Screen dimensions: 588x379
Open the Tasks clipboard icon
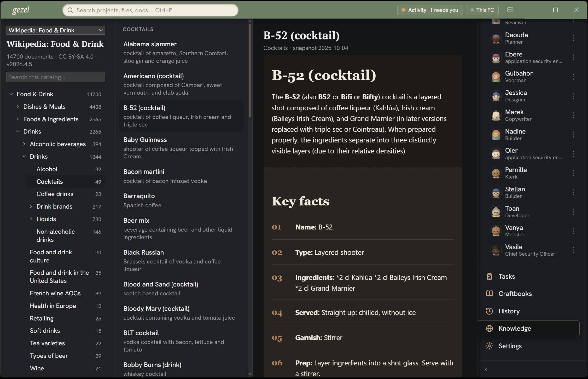point(489,276)
